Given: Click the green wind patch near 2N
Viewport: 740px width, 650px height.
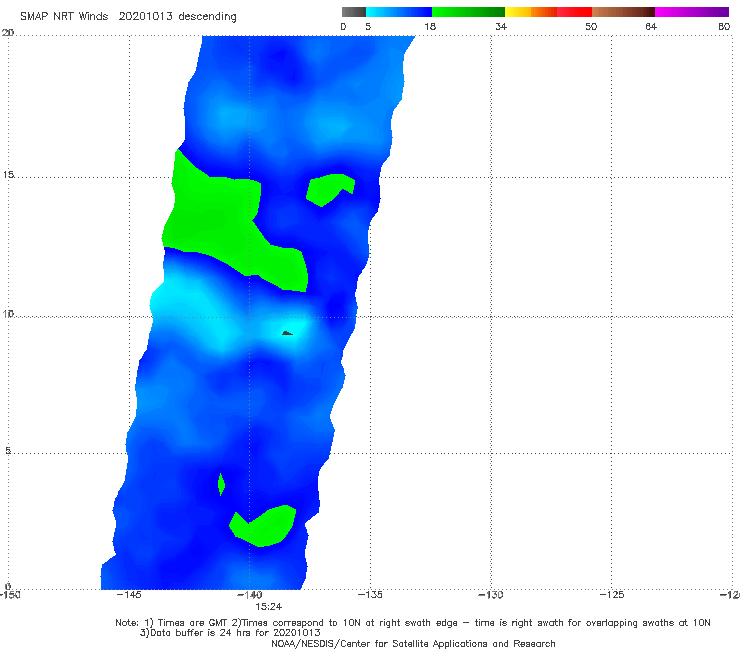Looking at the screenshot, I should click(x=264, y=526).
